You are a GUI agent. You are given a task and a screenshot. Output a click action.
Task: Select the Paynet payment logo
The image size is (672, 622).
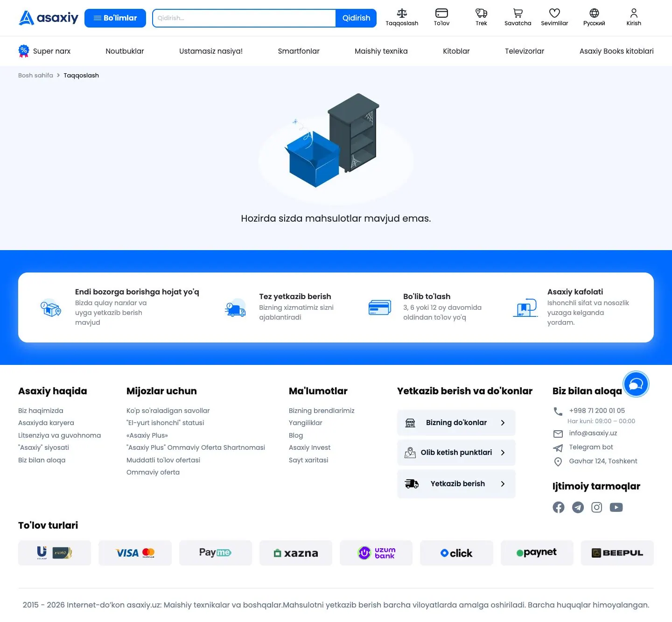point(537,553)
